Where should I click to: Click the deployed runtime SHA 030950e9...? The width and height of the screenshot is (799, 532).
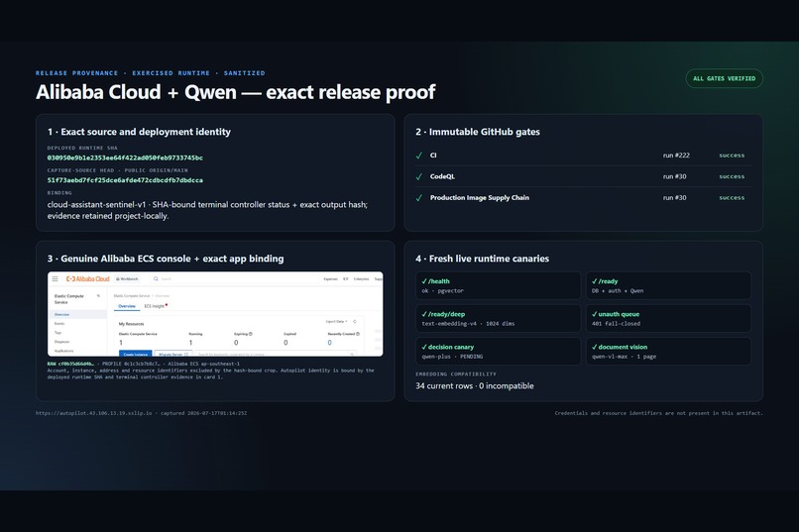(x=125, y=158)
